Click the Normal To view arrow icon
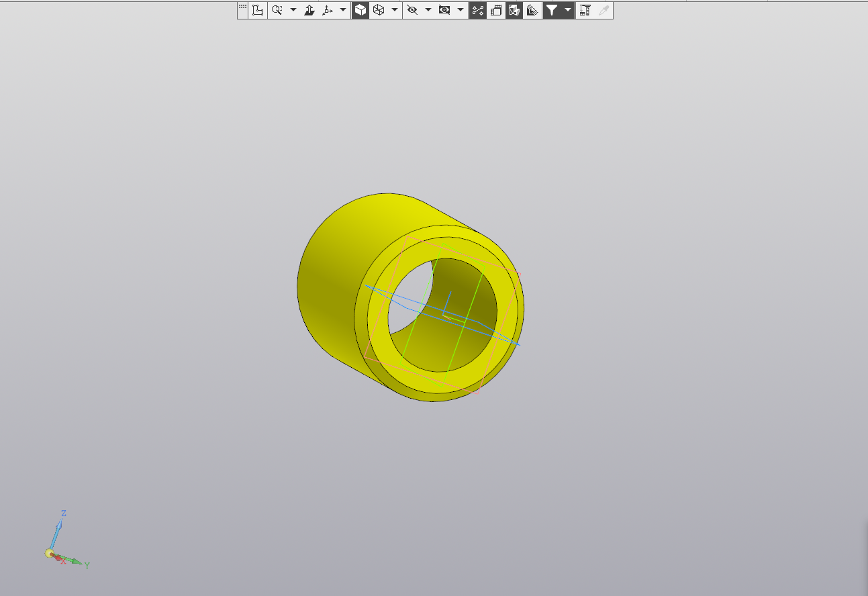 pos(309,10)
